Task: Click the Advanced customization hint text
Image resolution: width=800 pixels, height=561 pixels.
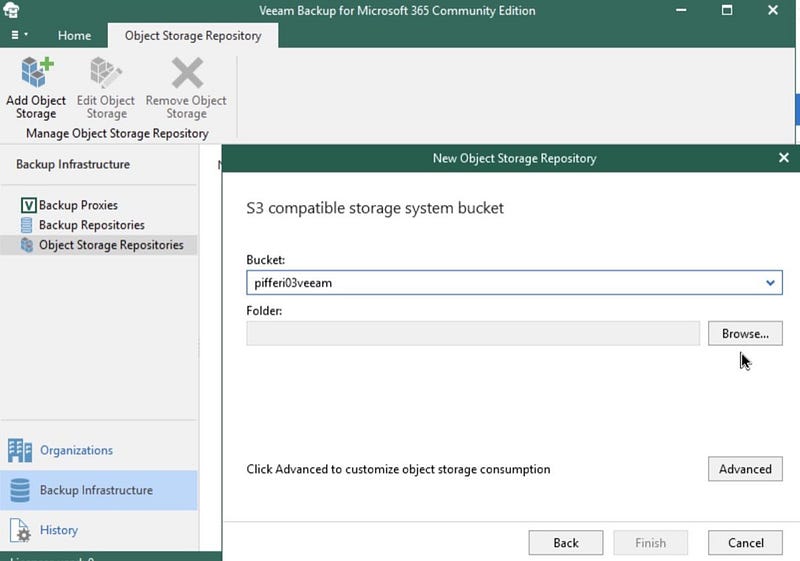Action: coord(398,469)
